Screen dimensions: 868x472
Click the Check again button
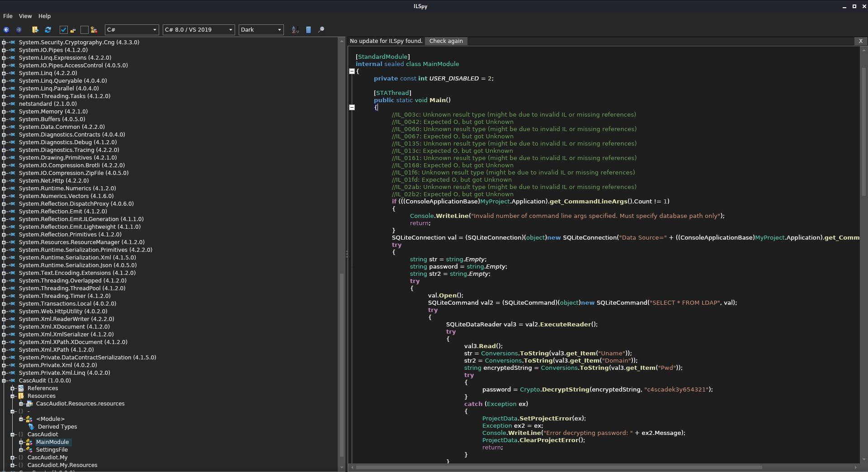(446, 41)
